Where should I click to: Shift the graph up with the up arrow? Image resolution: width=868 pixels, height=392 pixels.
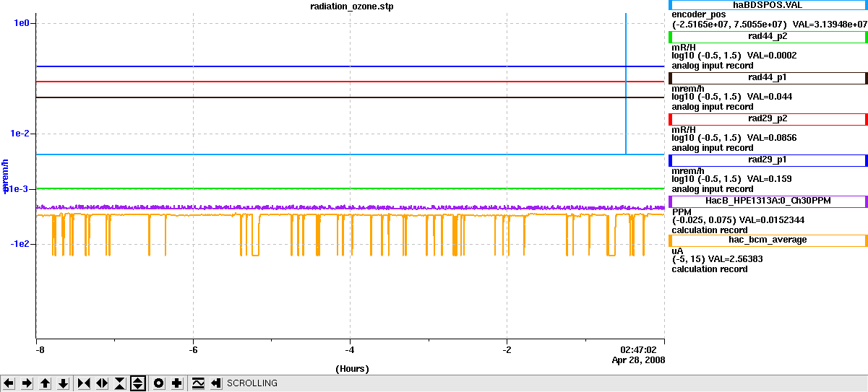[46, 383]
